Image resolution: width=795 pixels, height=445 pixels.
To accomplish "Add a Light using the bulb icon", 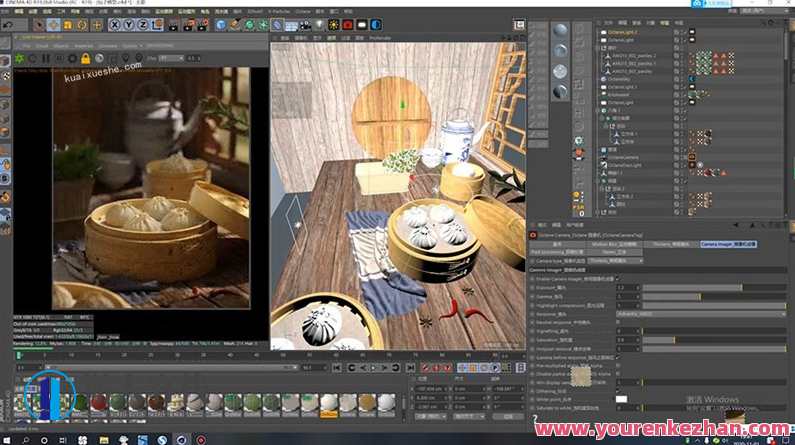I will point(319,24).
